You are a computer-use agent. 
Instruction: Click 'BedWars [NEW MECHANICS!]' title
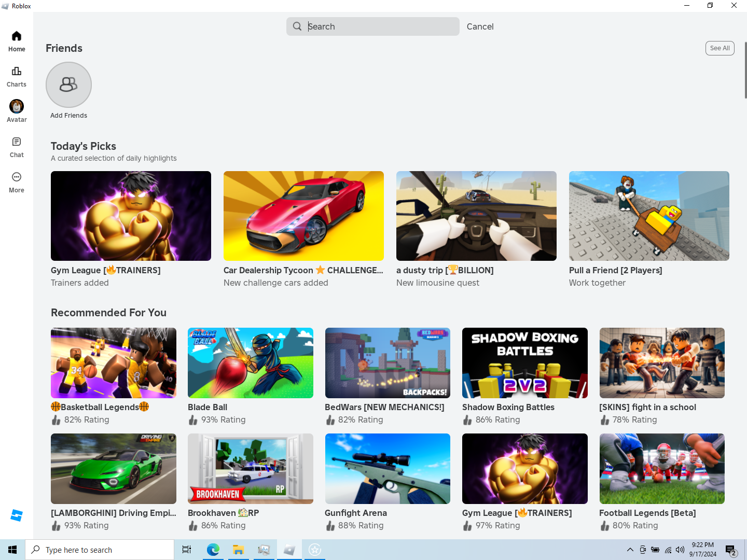tap(384, 407)
